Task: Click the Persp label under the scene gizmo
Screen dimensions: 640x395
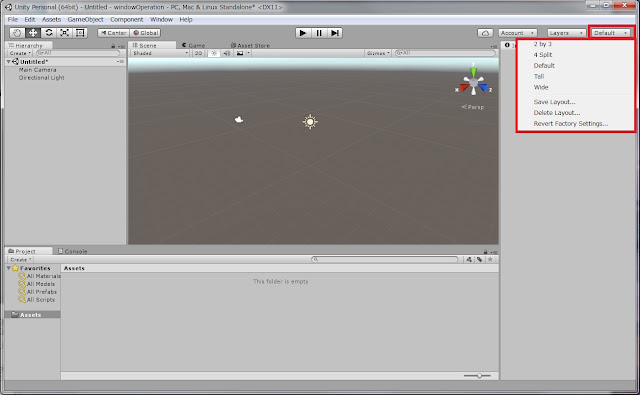Action: [473, 107]
